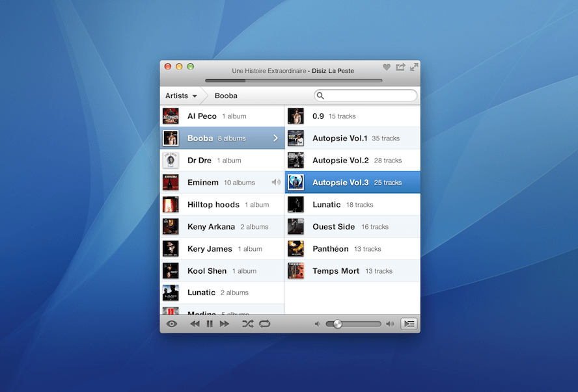The width and height of the screenshot is (578, 392).
Task: Select artist Eminem
Action: coord(222,183)
